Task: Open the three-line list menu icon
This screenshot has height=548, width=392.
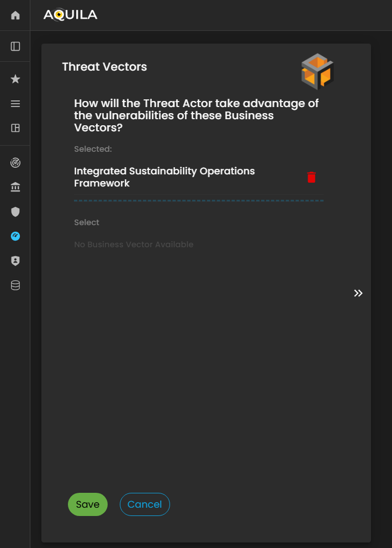Action: (x=15, y=104)
